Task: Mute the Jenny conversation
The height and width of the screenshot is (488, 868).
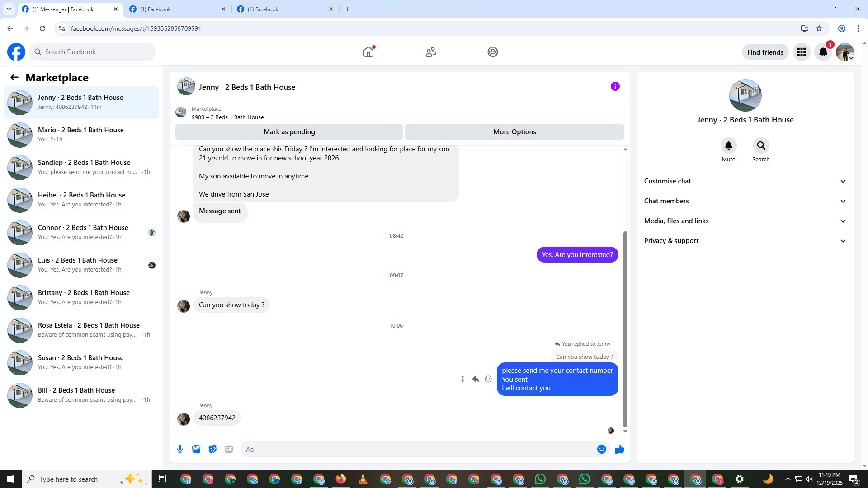Action: click(x=728, y=146)
